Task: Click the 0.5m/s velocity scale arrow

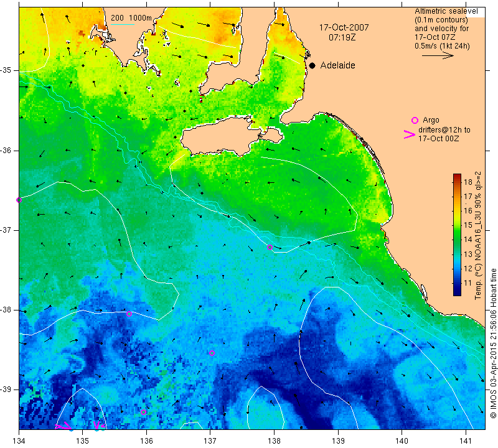Action: [x=438, y=55]
